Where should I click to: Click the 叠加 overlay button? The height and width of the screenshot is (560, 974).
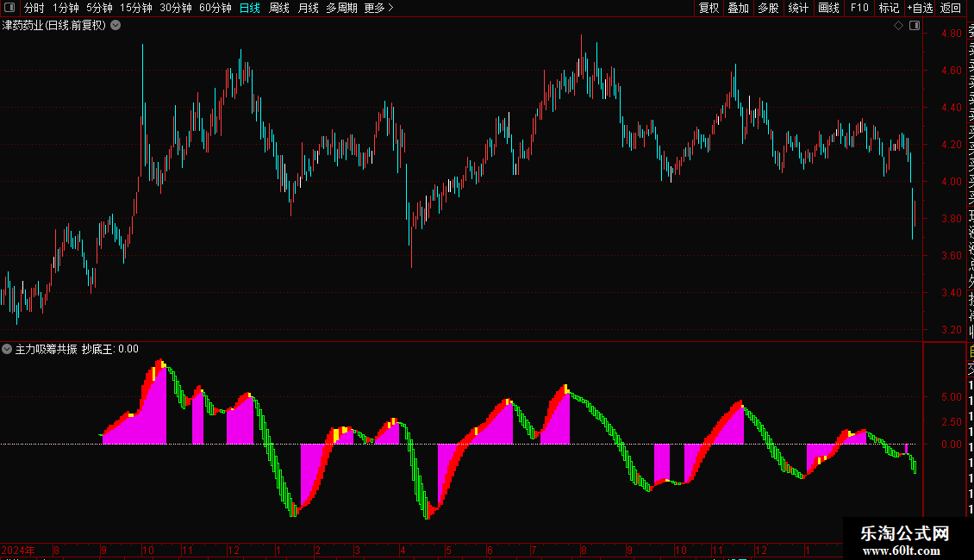pos(739,8)
